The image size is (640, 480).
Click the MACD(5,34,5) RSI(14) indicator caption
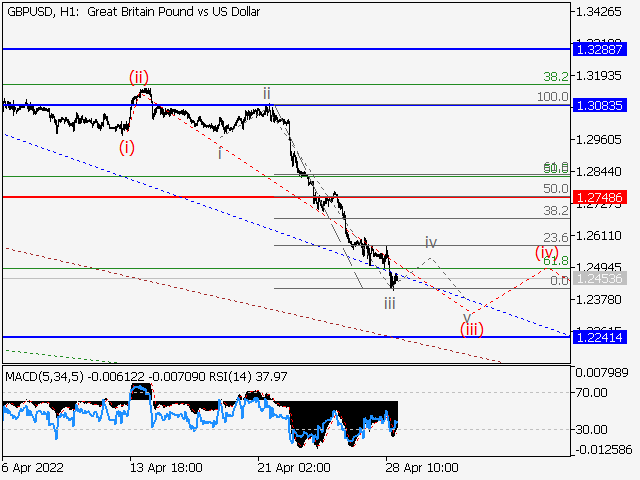tap(146, 376)
